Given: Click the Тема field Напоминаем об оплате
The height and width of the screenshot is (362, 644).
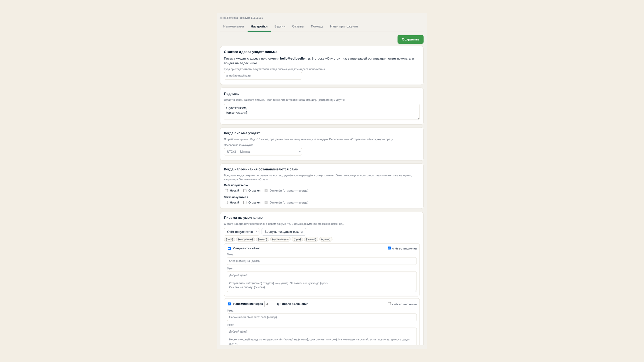Looking at the screenshot, I should (322, 317).
